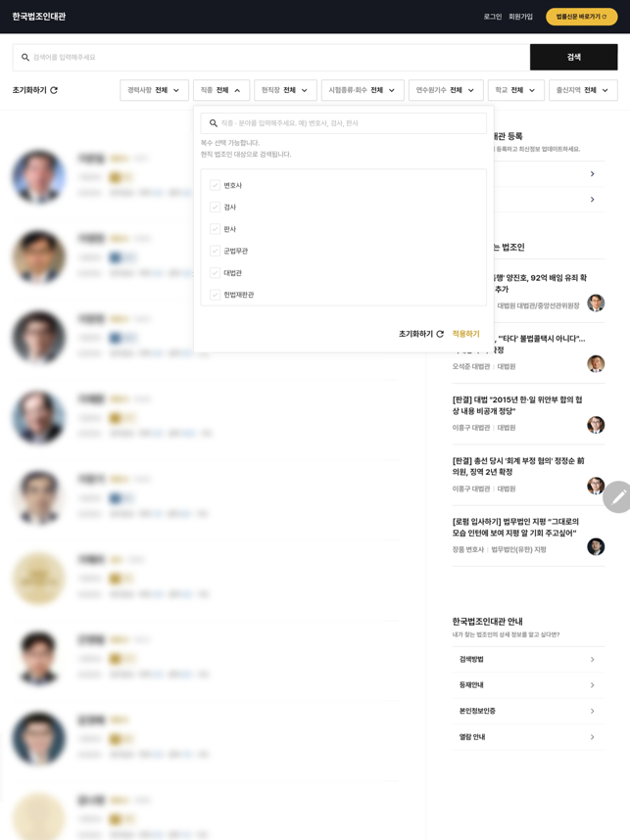Viewport: 630px width, 840px height.
Task: Check the 검사 checkbox
Action: [215, 208]
